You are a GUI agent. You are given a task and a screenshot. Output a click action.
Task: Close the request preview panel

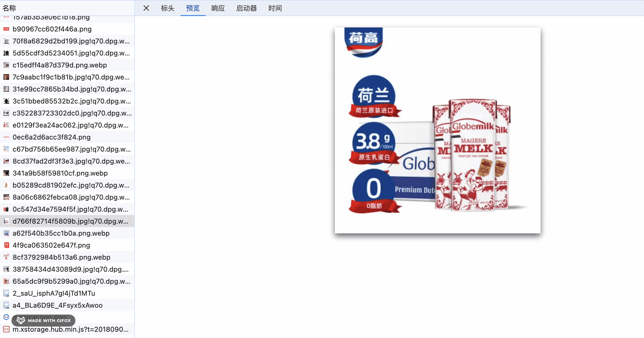click(146, 8)
